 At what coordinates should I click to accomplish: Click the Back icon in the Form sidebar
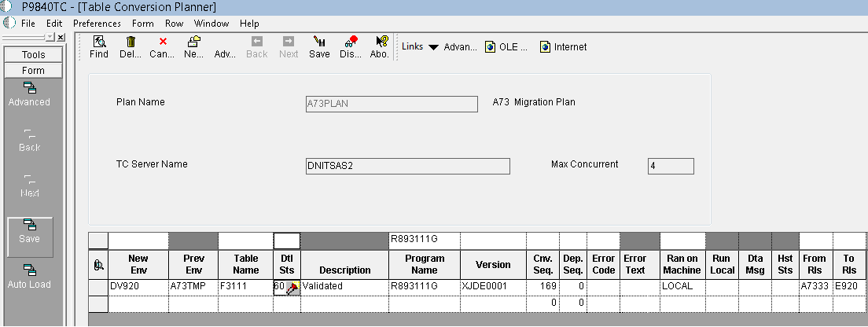pyautogui.click(x=29, y=134)
